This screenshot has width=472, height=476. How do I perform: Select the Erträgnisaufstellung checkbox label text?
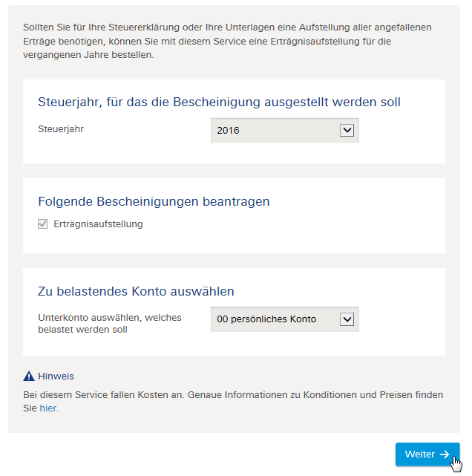(x=98, y=224)
